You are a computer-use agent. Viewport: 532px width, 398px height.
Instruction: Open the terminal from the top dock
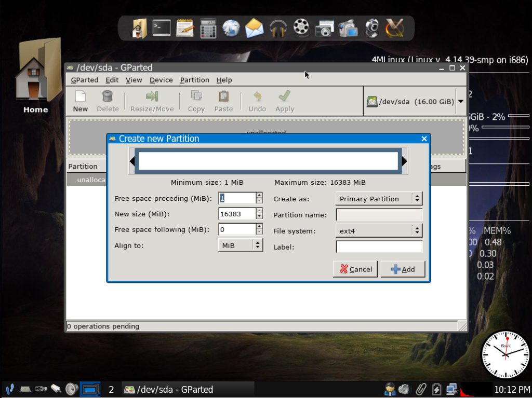(161, 28)
